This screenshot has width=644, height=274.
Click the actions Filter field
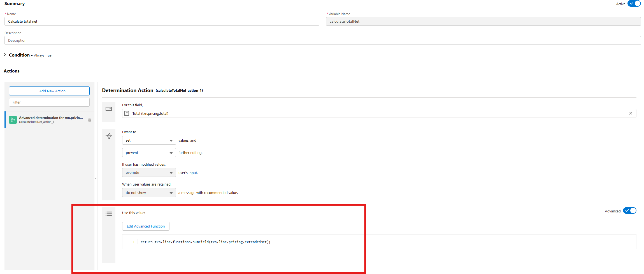(49, 102)
